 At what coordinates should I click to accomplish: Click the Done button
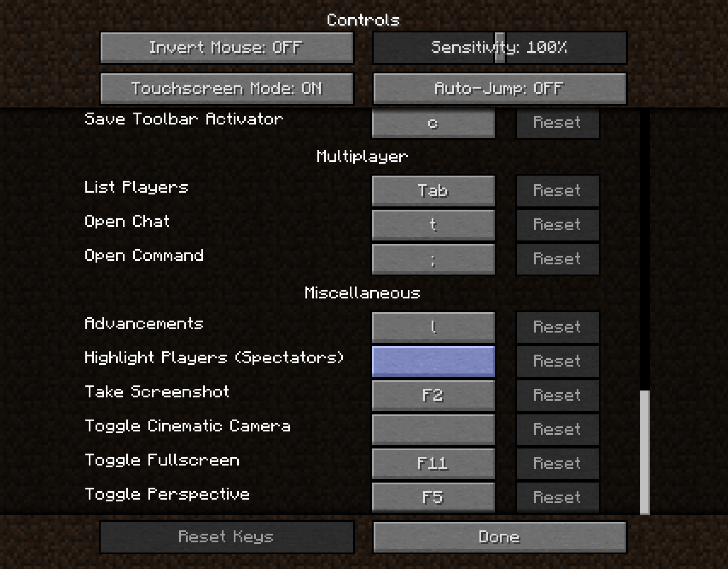point(499,537)
